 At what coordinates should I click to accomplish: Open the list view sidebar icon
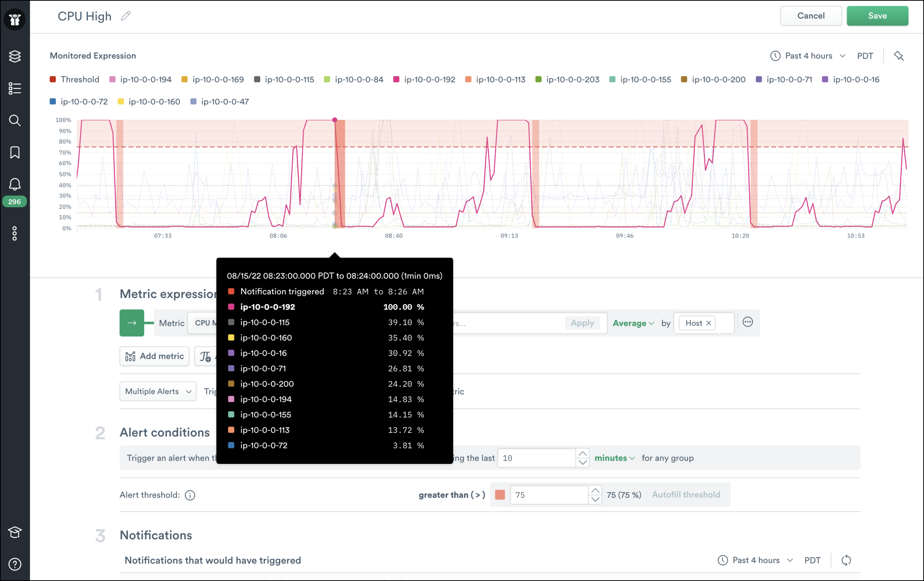pyautogui.click(x=15, y=88)
